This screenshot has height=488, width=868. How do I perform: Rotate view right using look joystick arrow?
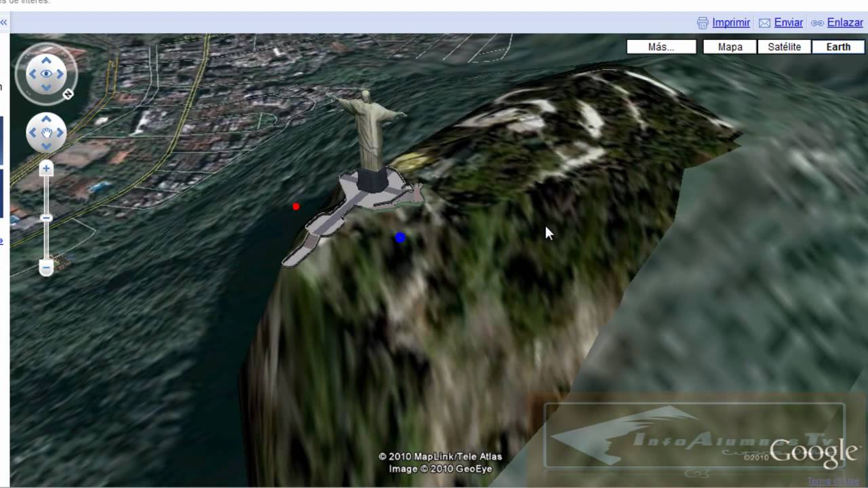60,74
